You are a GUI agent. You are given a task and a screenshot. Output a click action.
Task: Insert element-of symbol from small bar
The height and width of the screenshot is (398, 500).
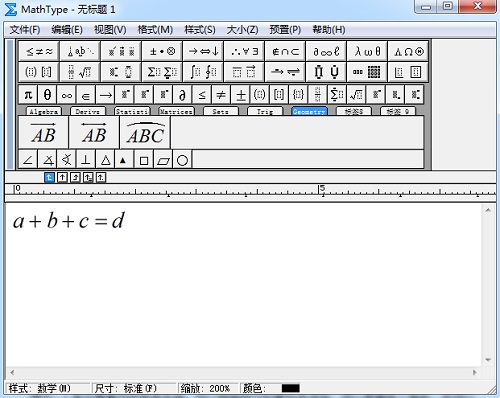(86, 95)
